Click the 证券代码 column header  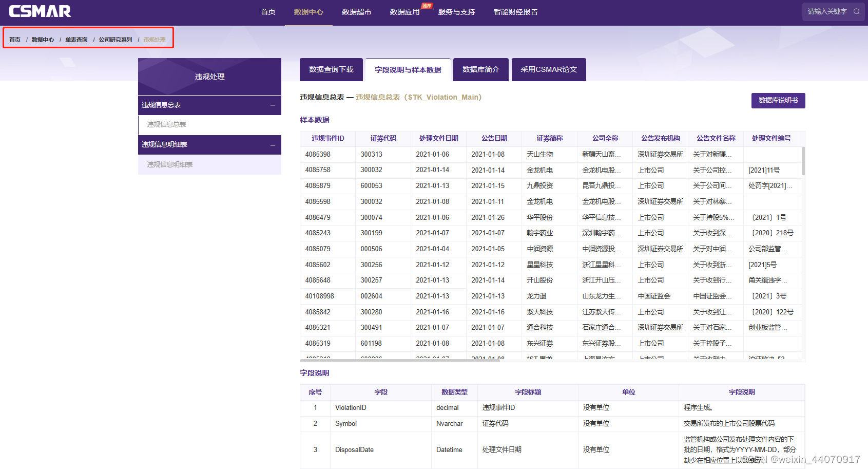tap(383, 139)
